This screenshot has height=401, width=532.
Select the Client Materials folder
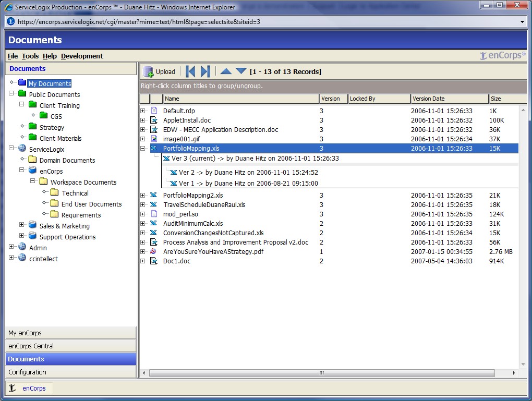coord(61,138)
